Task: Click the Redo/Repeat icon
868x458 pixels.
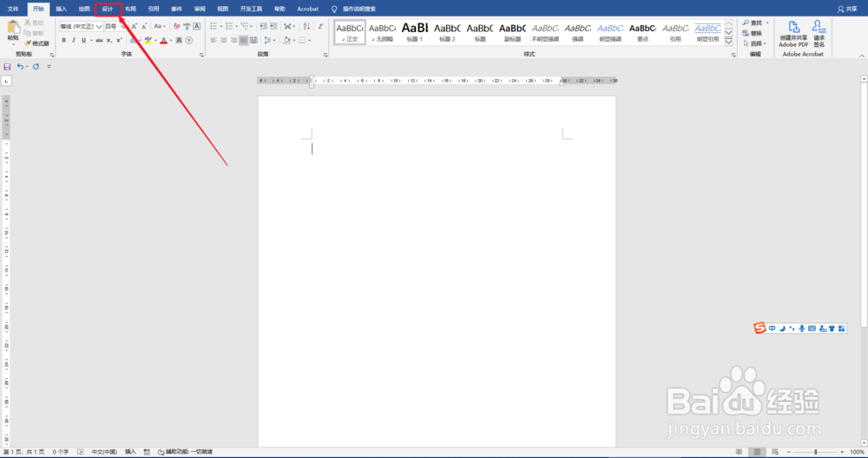Action: [x=36, y=67]
